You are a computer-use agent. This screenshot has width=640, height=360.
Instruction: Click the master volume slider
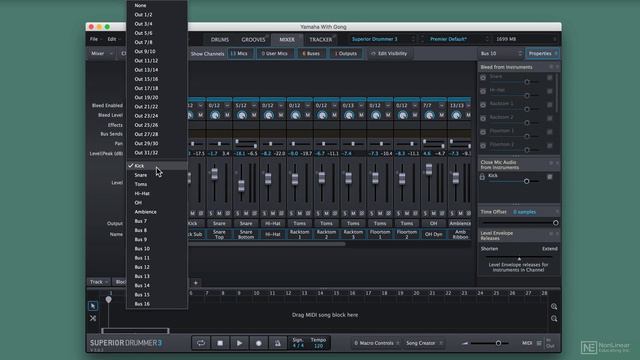click(490, 343)
